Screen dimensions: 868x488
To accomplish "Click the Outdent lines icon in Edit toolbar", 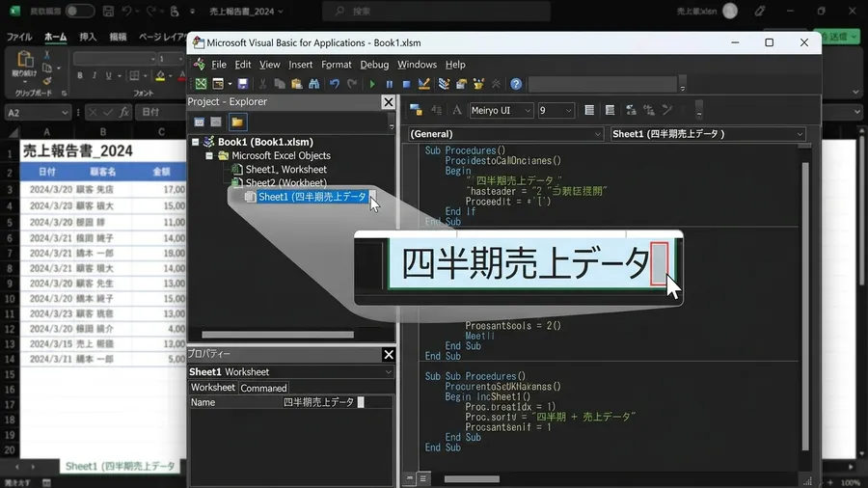I will (610, 110).
